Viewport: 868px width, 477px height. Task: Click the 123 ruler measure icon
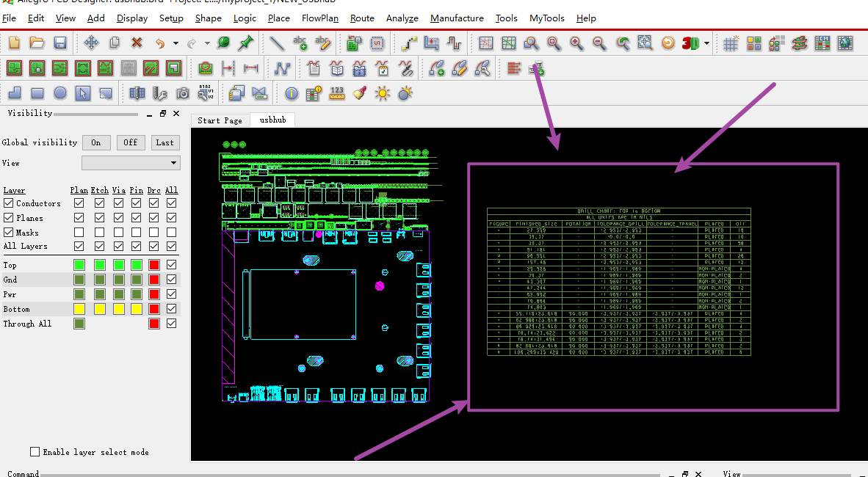coord(336,93)
